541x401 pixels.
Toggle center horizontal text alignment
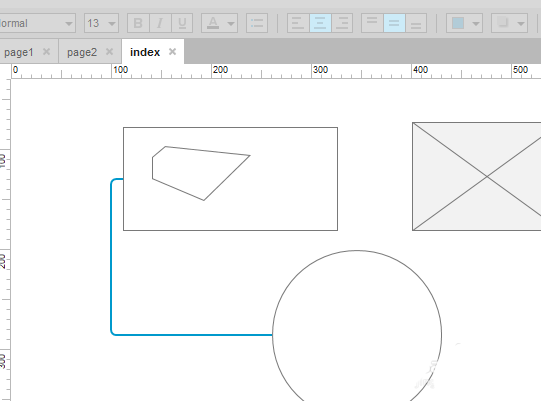(320, 23)
